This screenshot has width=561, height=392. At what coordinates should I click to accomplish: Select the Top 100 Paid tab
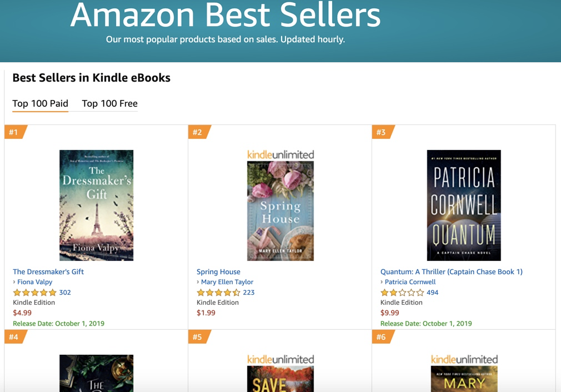tap(40, 104)
